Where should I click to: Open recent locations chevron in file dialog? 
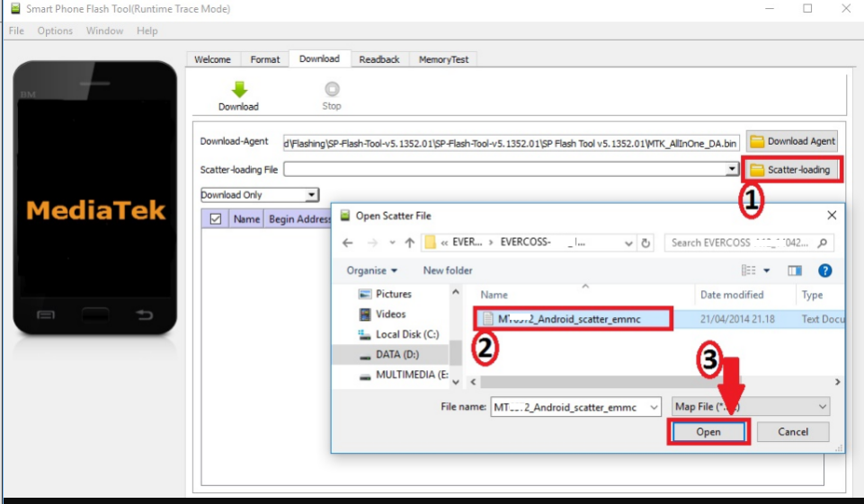(x=392, y=243)
